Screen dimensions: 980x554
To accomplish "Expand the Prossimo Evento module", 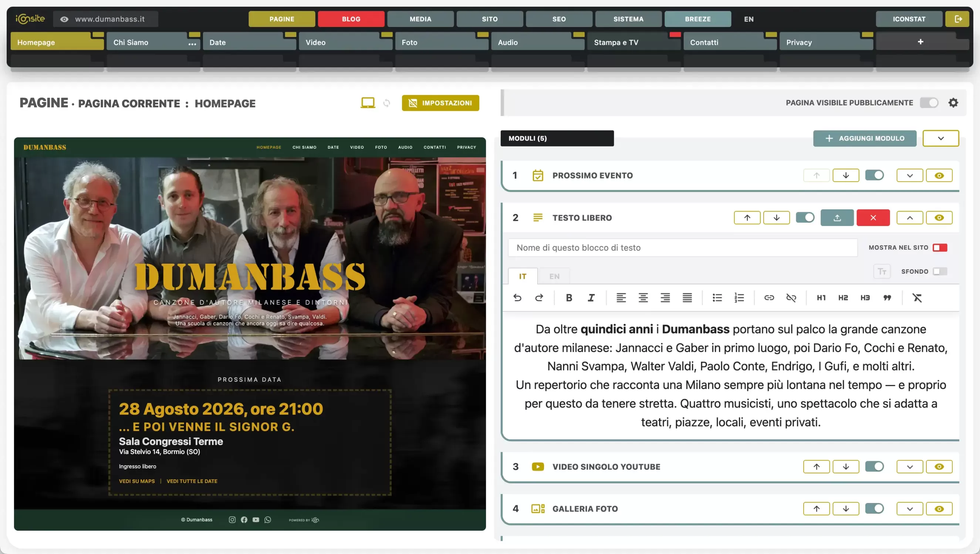I will point(910,175).
